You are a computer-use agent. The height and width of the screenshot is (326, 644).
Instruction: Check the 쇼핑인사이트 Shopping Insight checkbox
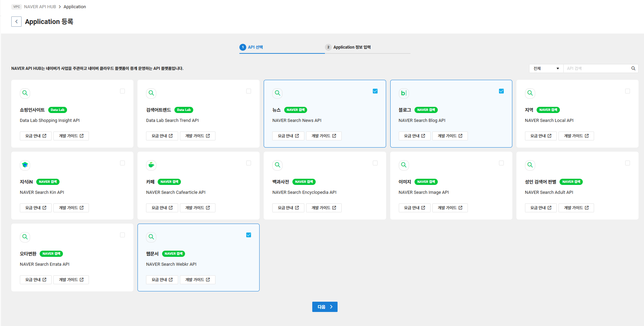pyautogui.click(x=122, y=91)
